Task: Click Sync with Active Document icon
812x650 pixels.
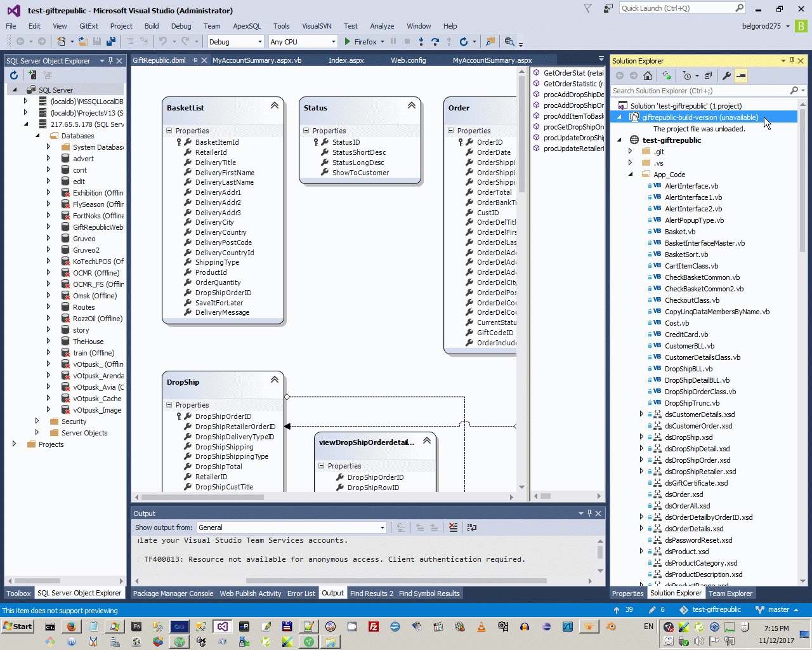Action: click(667, 76)
